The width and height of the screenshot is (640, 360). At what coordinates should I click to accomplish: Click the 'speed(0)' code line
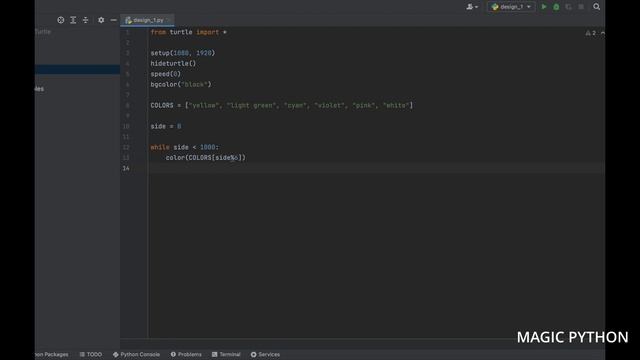tap(165, 74)
